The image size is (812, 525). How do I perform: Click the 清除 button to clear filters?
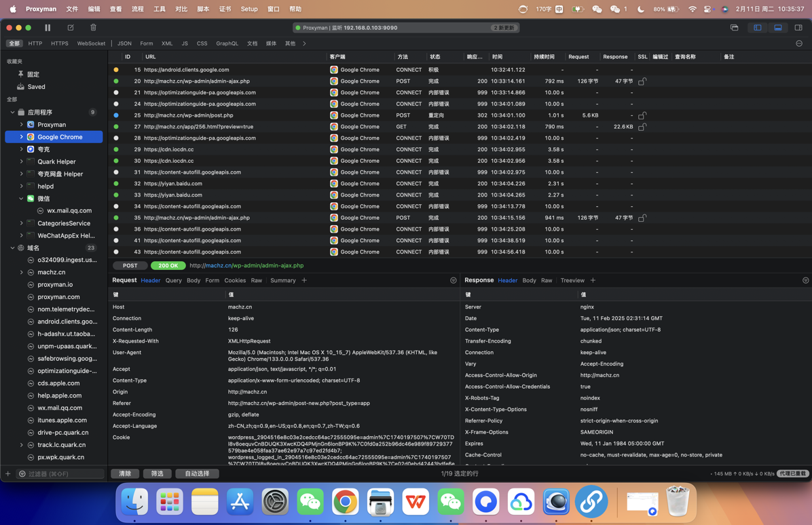pos(124,473)
